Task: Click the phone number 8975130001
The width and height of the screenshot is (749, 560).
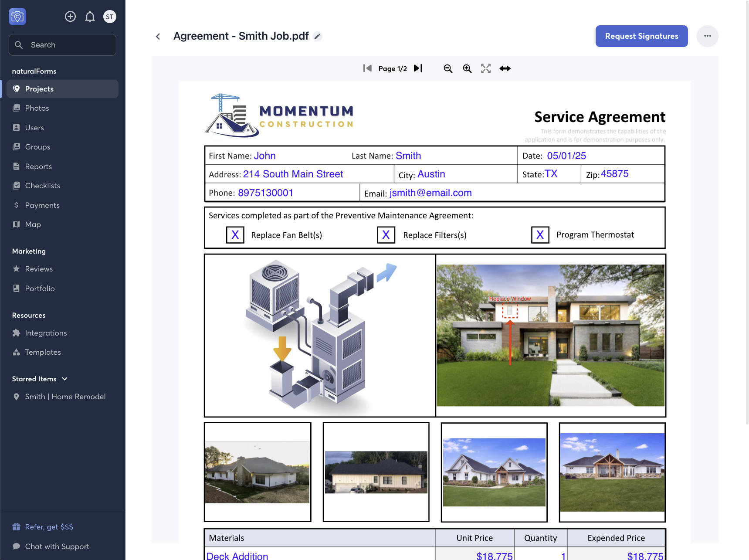Action: coord(265,193)
